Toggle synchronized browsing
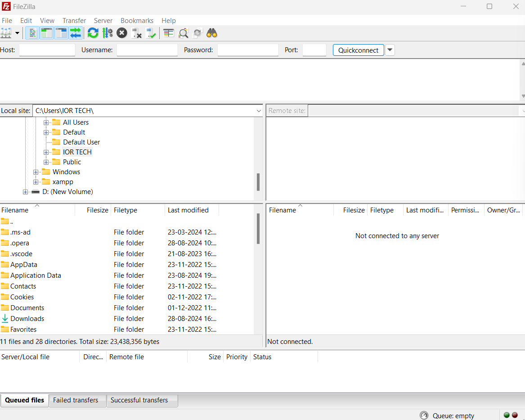This screenshot has width=525, height=420. pos(197,33)
